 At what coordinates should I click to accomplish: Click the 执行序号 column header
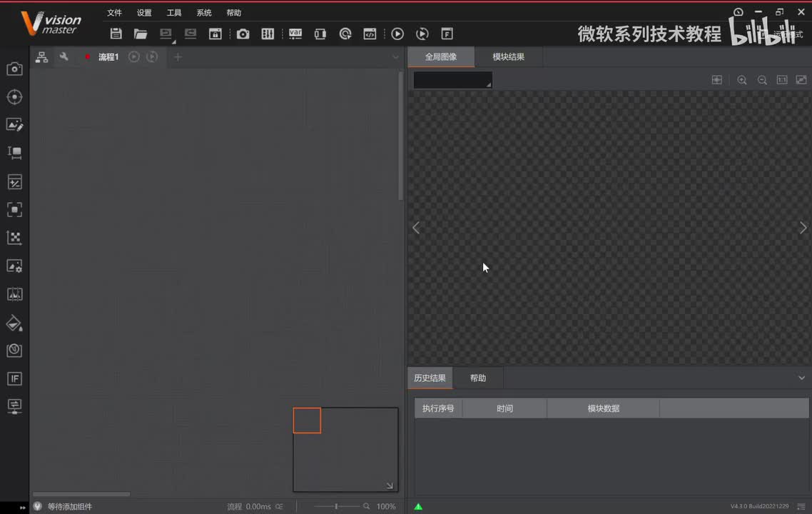point(438,408)
